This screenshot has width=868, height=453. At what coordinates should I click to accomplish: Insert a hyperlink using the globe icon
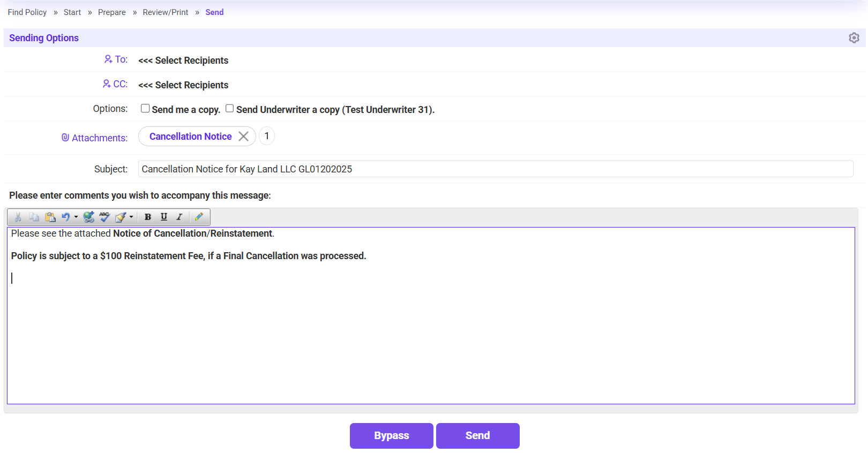pos(88,217)
